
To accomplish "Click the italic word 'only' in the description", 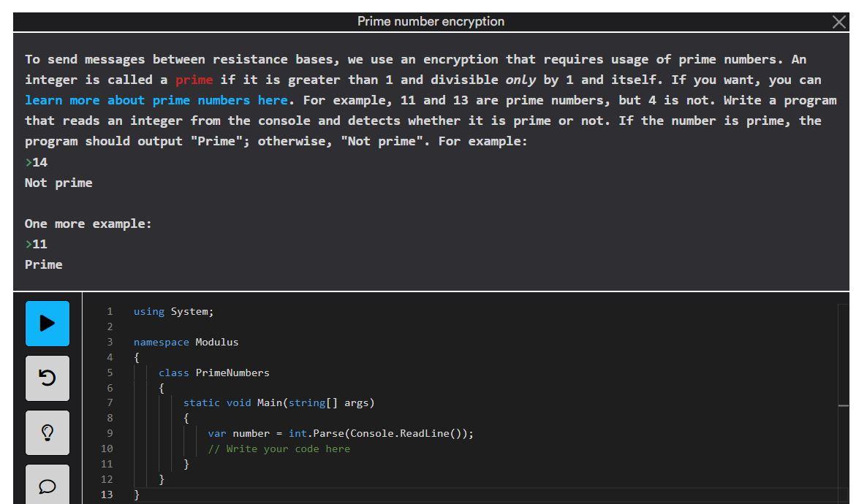I will click(x=520, y=80).
